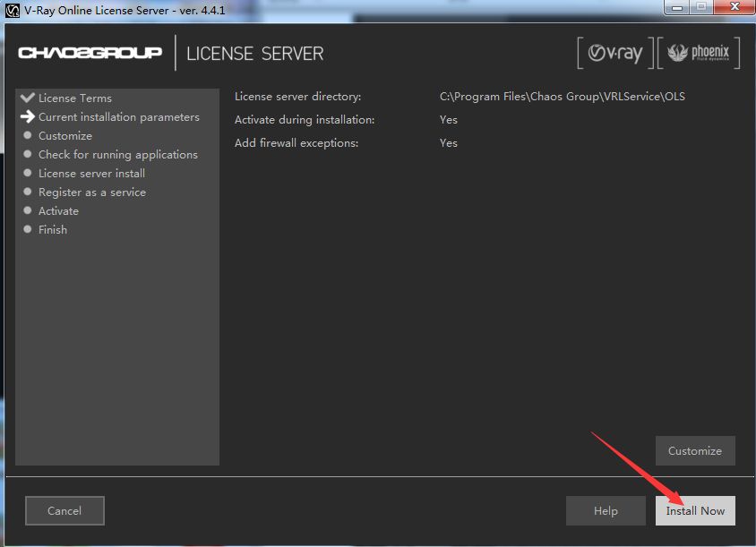Click the License Terms checkmark icon

click(x=28, y=98)
